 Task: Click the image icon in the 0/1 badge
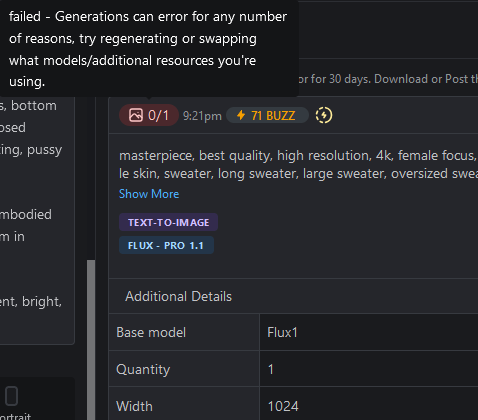[x=136, y=115]
